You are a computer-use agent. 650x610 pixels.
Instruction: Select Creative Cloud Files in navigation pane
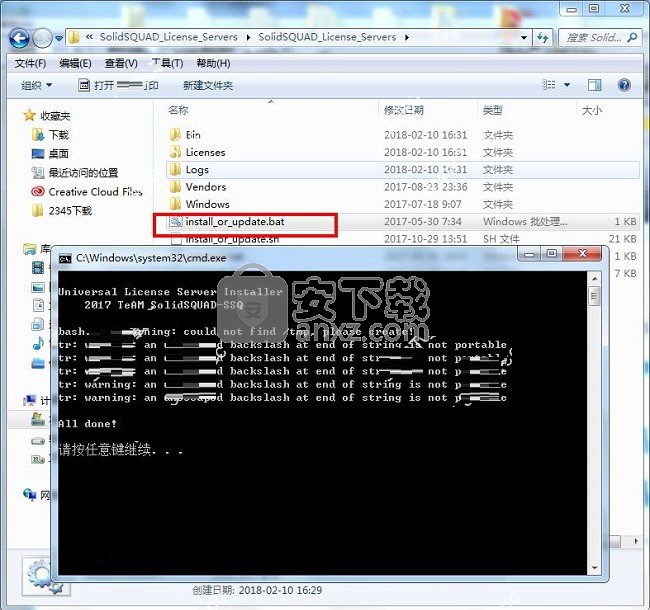coord(95,192)
